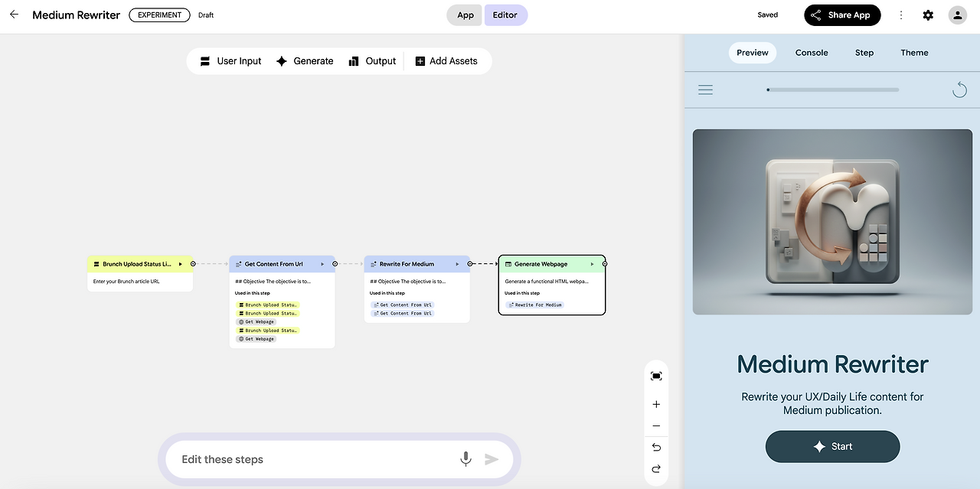The width and height of the screenshot is (980, 489).
Task: Open the Console tab
Action: pos(812,53)
